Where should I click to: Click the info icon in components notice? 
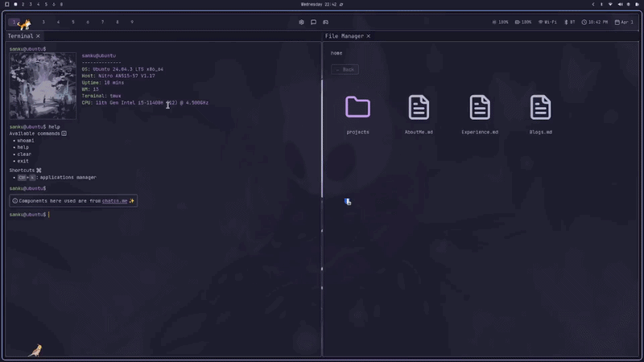click(14, 200)
